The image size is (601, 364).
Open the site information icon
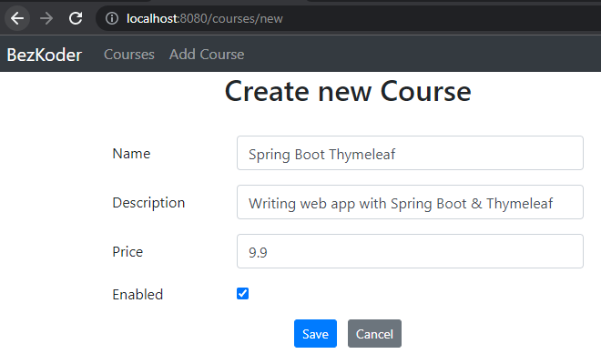click(x=111, y=18)
